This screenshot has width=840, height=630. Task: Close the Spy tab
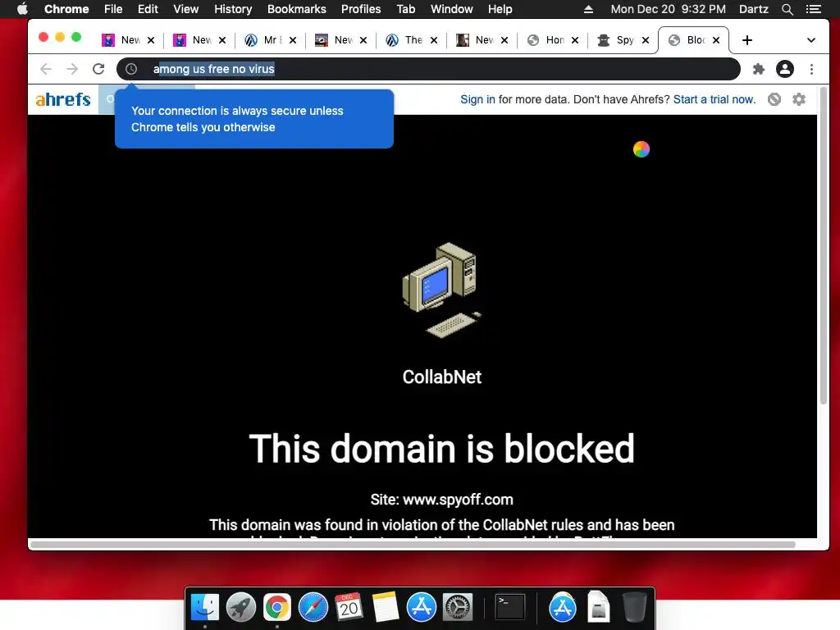click(x=646, y=40)
